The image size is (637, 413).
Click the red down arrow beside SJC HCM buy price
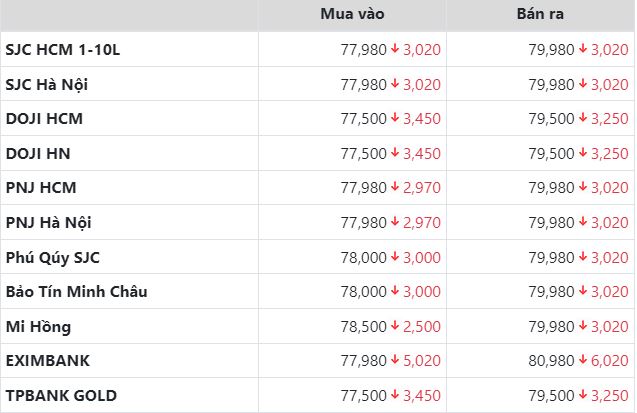pyautogui.click(x=395, y=49)
